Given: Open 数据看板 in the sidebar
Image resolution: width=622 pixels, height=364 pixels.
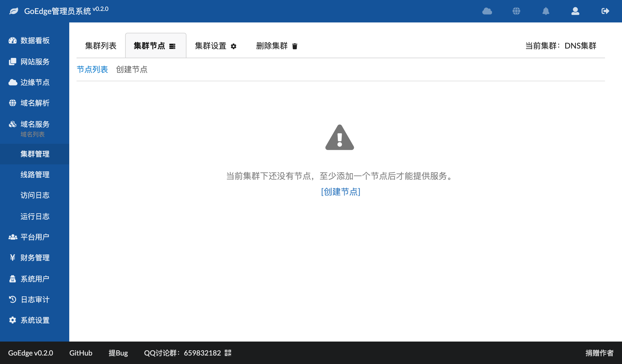Looking at the screenshot, I should pos(35,41).
